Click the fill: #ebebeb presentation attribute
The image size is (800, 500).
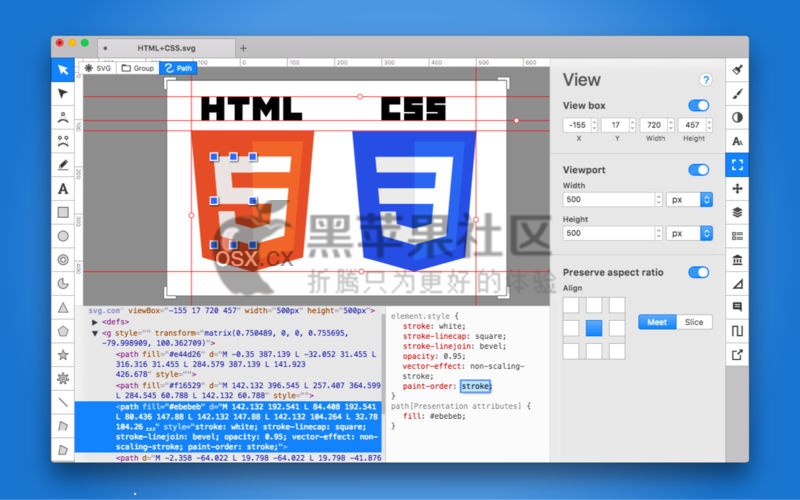click(434, 416)
